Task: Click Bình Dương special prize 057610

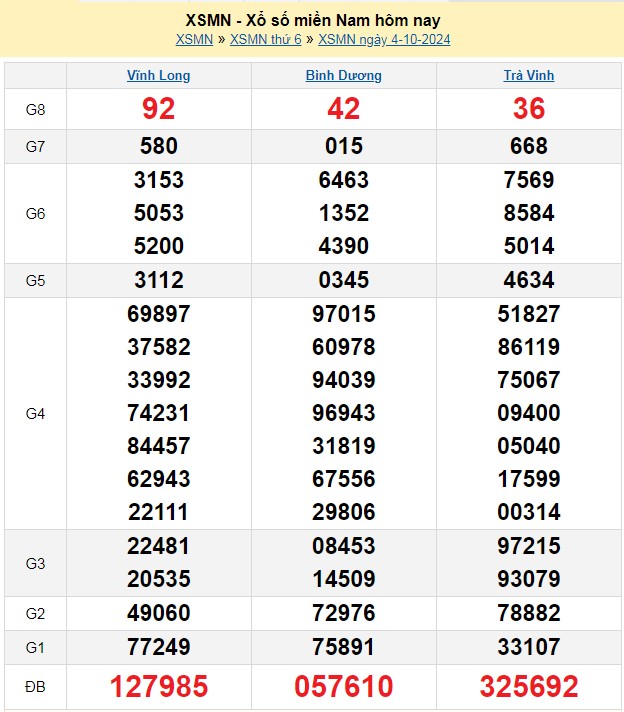Action: [x=343, y=686]
